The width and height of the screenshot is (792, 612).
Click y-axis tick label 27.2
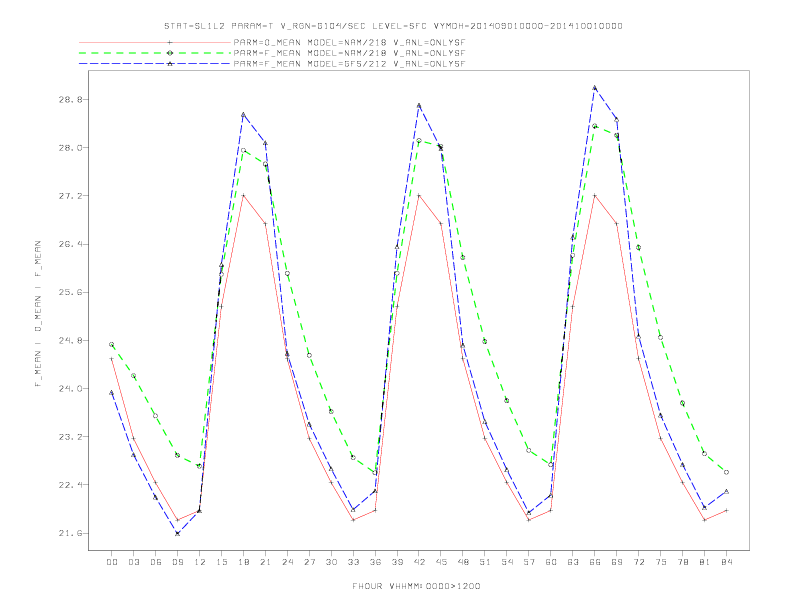point(70,196)
